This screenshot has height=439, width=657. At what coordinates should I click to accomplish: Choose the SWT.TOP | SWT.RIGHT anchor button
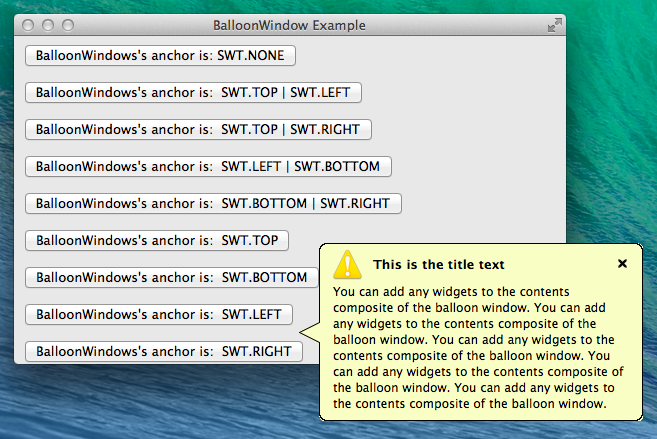coord(198,129)
